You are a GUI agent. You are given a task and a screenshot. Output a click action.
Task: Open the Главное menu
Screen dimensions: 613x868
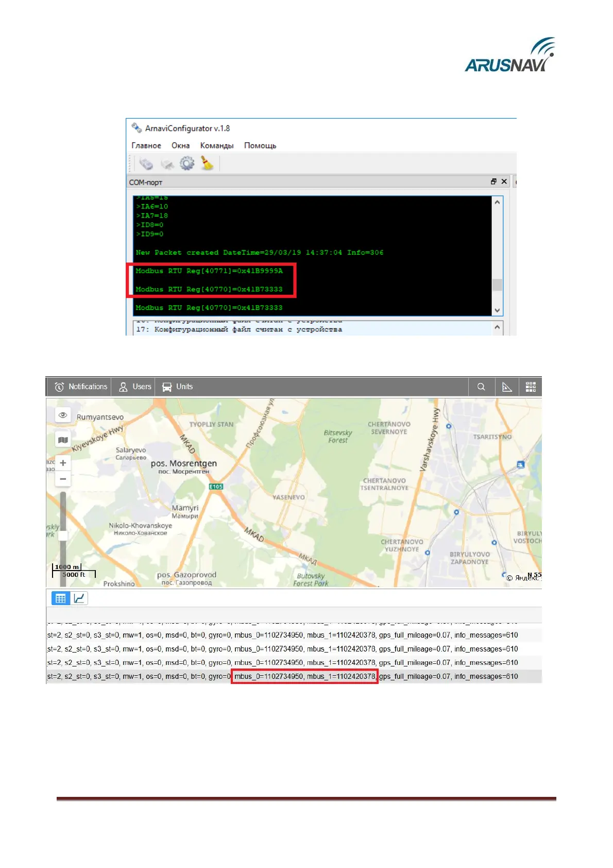pos(146,145)
